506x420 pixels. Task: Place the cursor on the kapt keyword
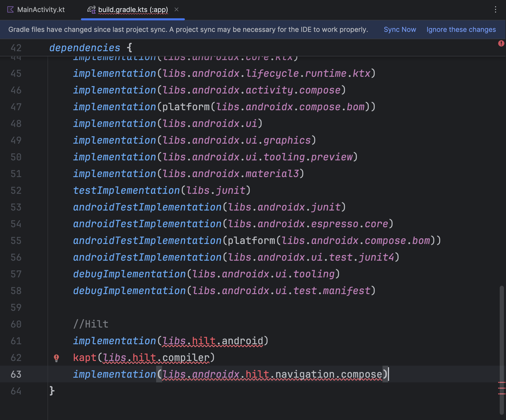click(85, 358)
